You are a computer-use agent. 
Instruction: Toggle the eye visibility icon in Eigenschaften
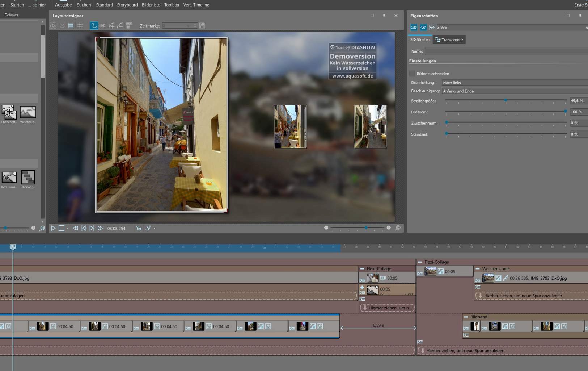coord(423,27)
